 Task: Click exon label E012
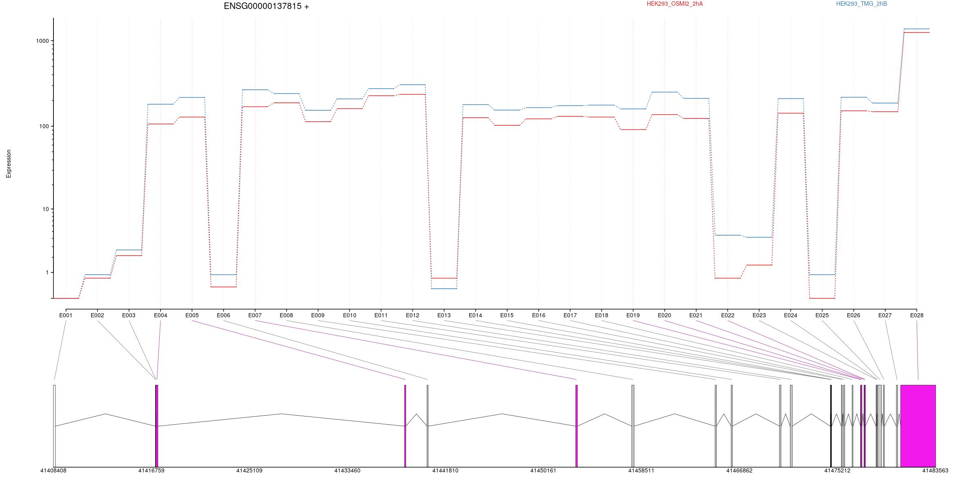[412, 315]
